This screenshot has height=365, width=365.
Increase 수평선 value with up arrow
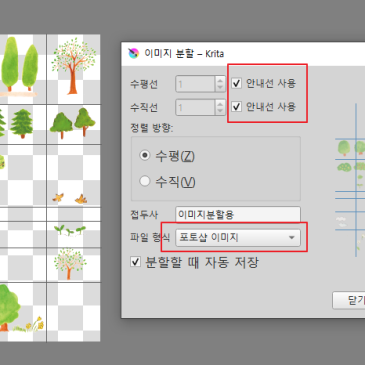coord(220,80)
